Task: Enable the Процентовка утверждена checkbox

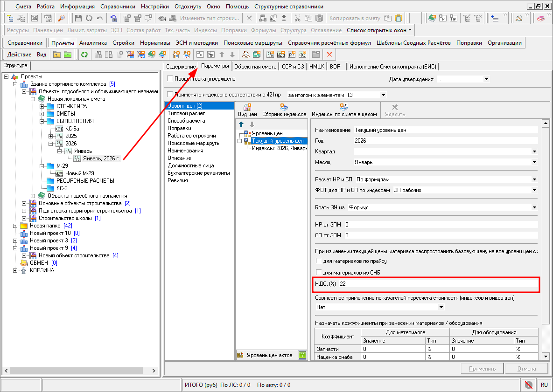Action: tap(170, 79)
